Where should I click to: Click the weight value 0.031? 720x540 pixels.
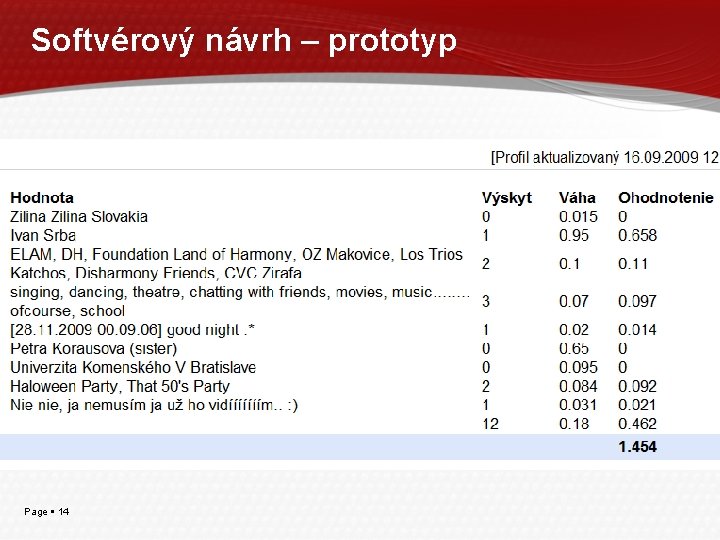(578, 405)
